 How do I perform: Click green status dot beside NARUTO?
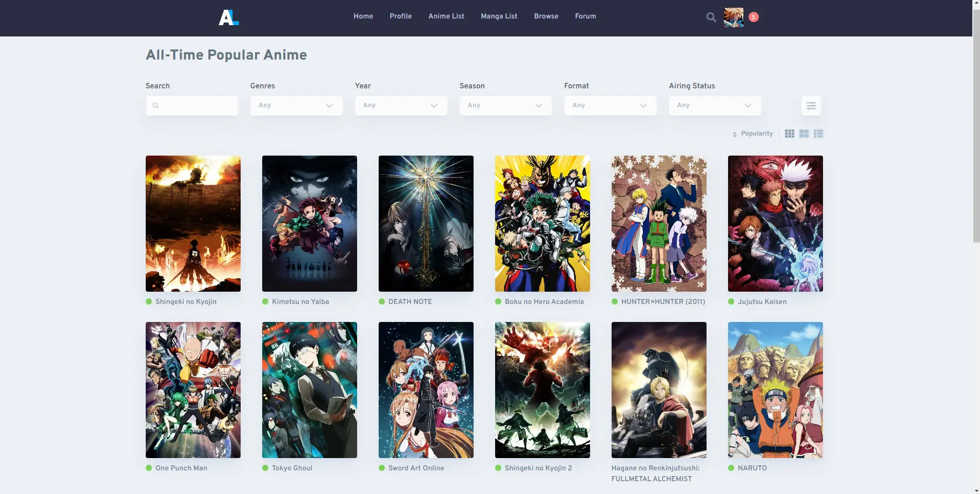(x=731, y=468)
